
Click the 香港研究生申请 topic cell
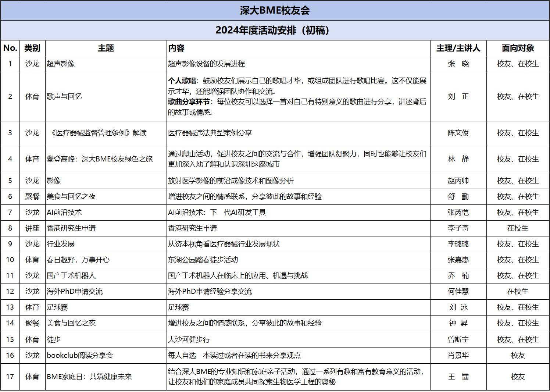point(106,228)
